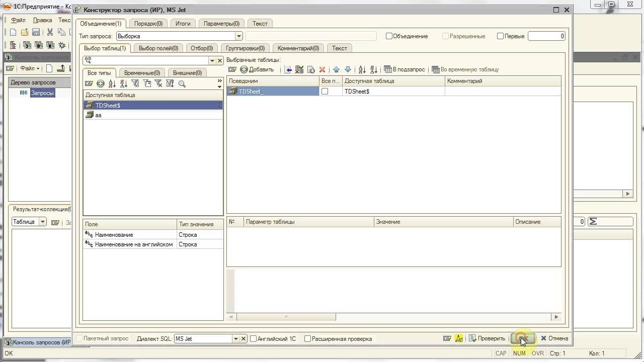Open Таблица dropdown in background console
Screen dimensions: 644x362
pyautogui.click(x=43, y=222)
